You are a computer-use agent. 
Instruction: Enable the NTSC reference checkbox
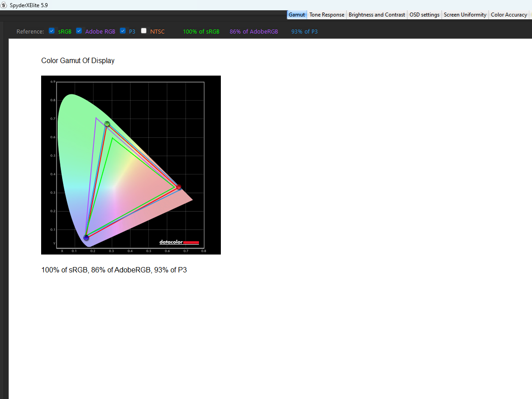point(144,31)
